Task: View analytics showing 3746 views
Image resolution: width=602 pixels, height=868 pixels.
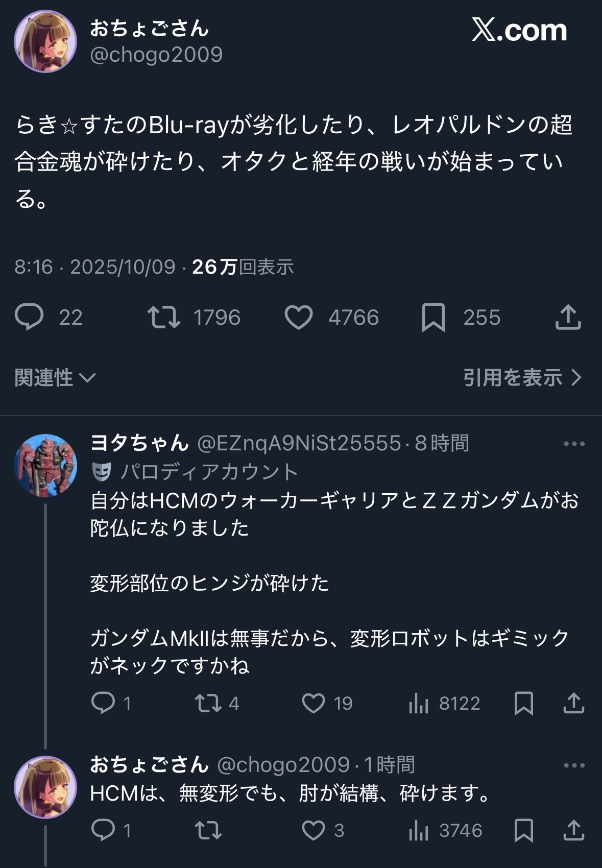Action: 419,831
